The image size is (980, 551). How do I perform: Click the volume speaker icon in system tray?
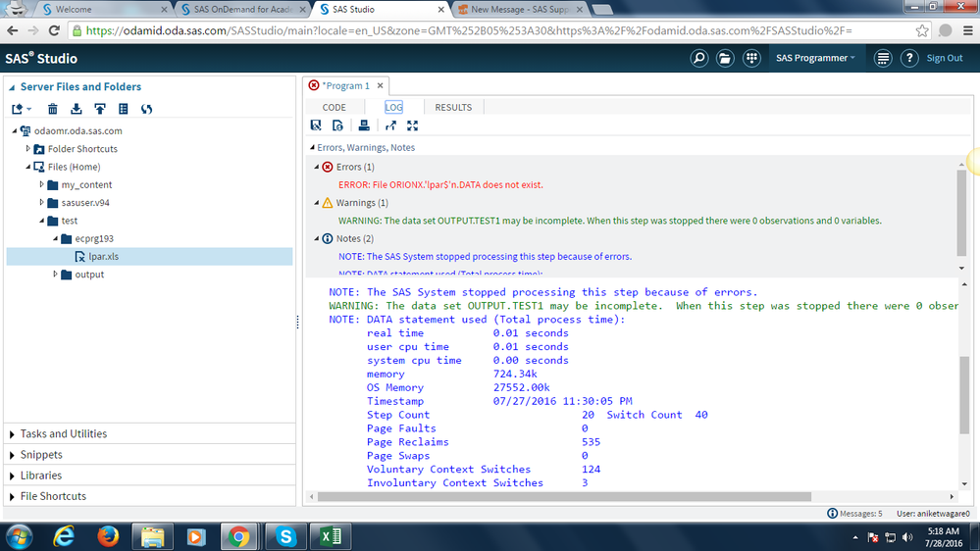907,537
